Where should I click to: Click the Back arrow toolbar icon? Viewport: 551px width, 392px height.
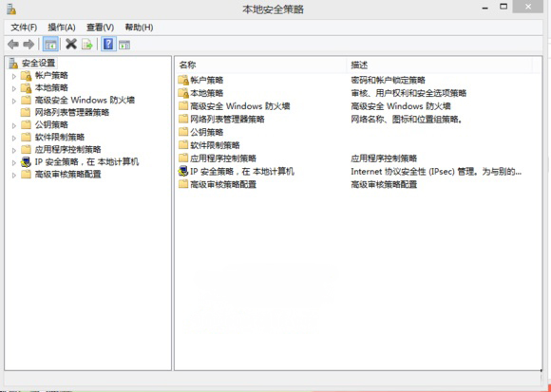pos(13,45)
